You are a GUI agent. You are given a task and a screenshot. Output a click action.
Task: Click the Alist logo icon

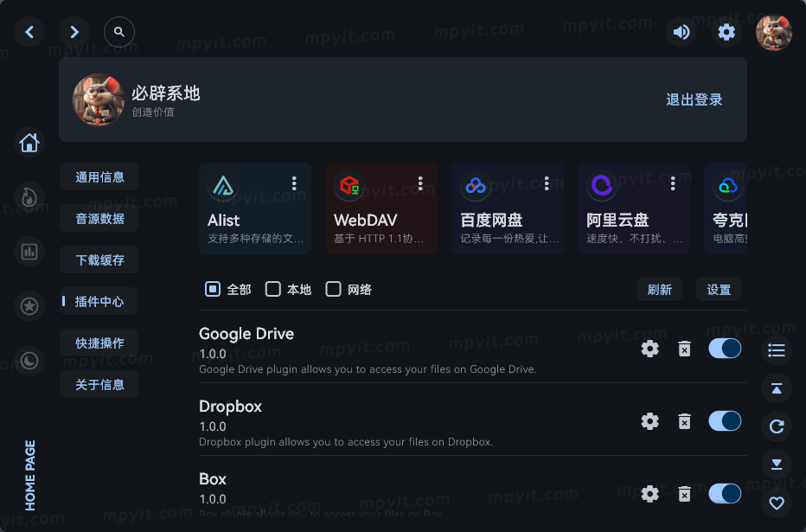(223, 186)
